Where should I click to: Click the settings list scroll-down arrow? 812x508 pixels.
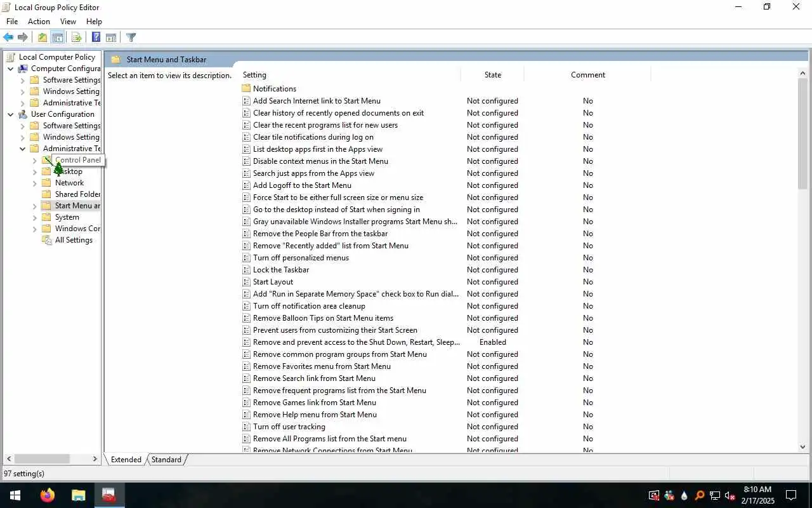802,447
